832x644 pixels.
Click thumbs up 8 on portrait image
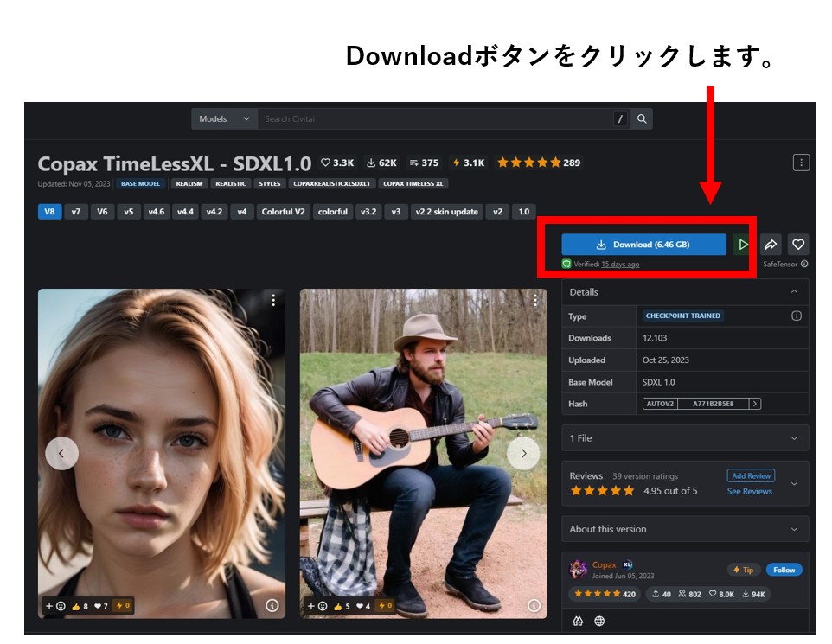click(80, 606)
